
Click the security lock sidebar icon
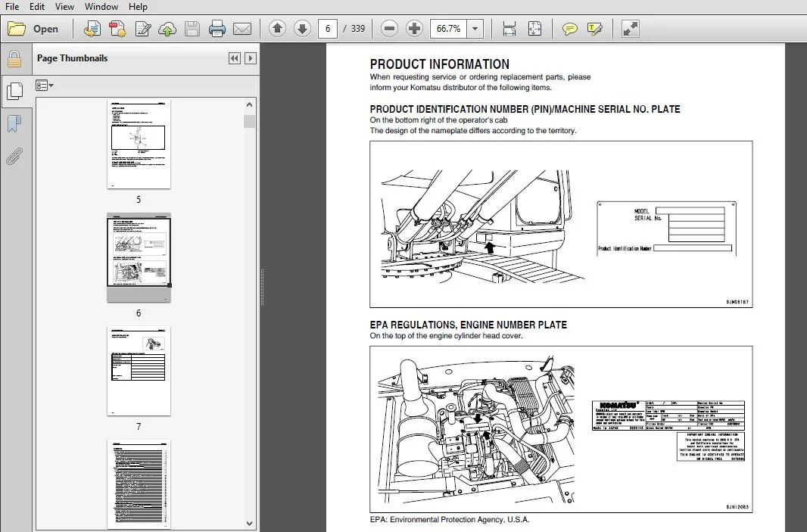[14, 60]
